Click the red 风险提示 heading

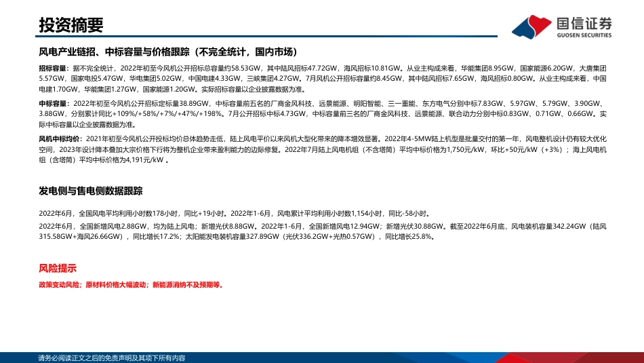58,268
